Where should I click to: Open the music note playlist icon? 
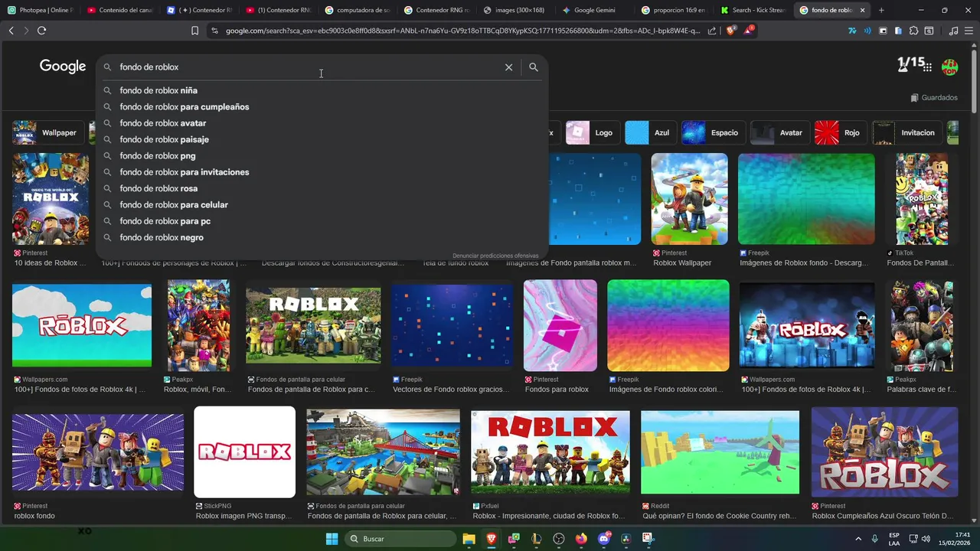point(953,31)
